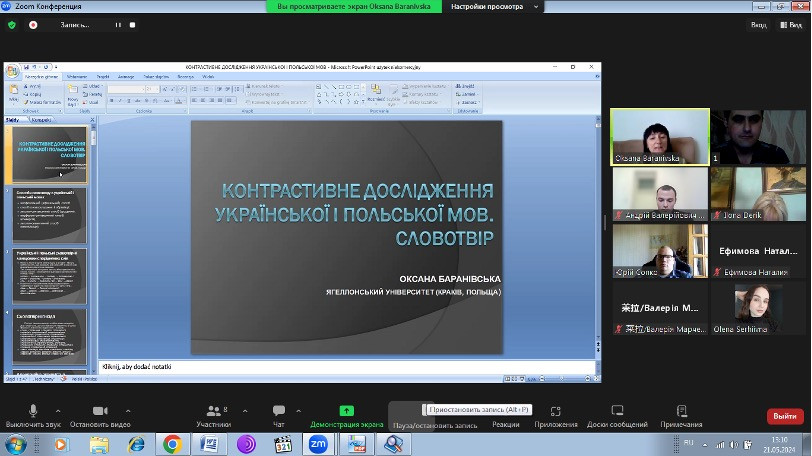The width and height of the screenshot is (812, 456).
Task: Click the green Демонстрация экрана share button
Action: (346, 412)
